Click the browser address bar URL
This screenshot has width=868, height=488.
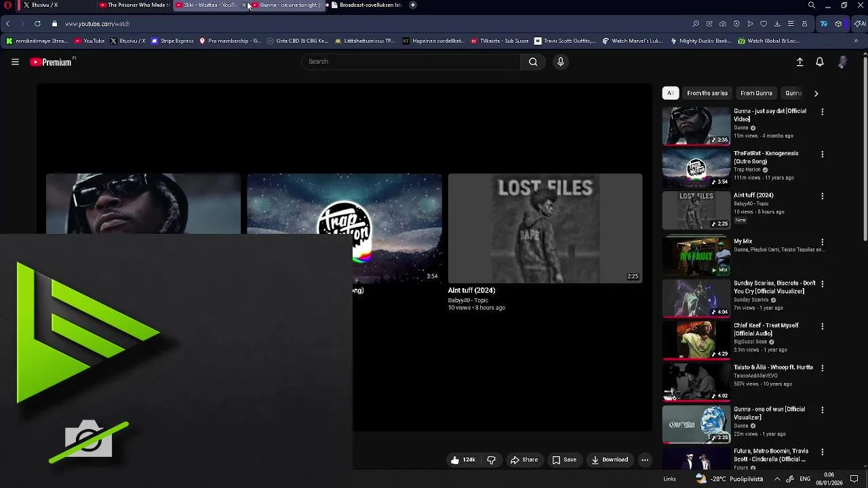click(97, 24)
